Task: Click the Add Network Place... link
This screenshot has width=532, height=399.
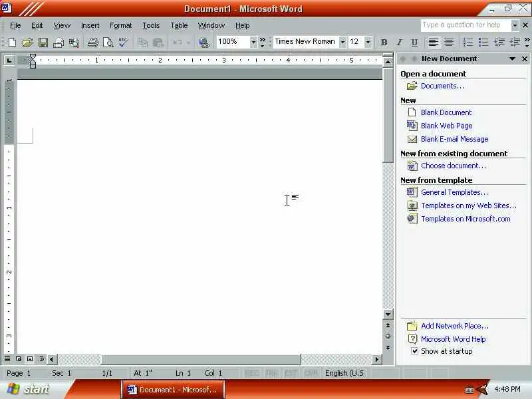Action: (x=455, y=326)
